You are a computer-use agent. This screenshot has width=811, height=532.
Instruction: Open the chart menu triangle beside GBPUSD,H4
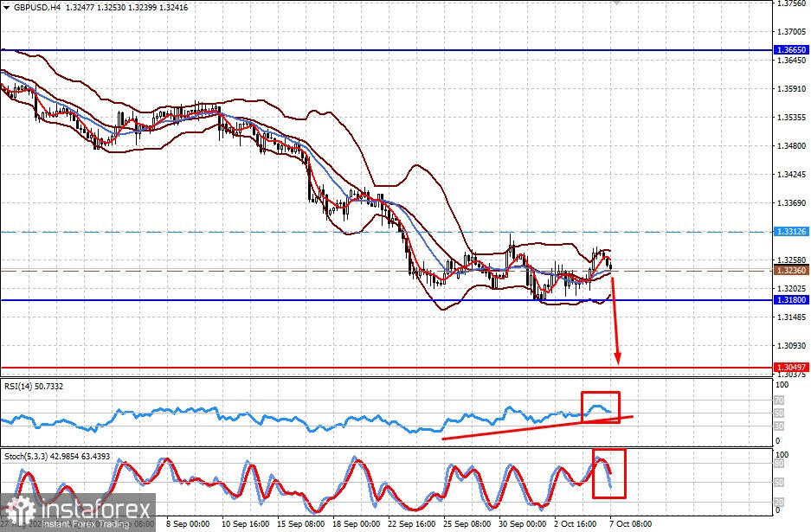pos(7,8)
